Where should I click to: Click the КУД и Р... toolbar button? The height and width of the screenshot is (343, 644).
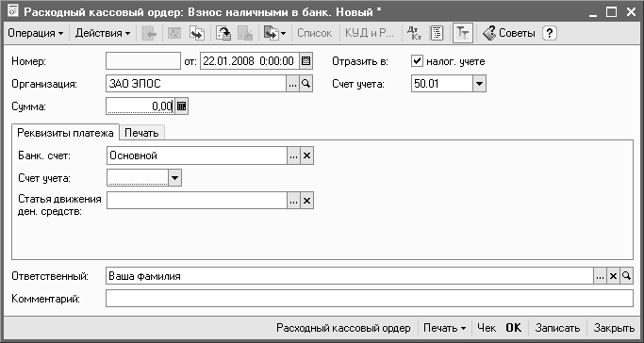pyautogui.click(x=370, y=33)
